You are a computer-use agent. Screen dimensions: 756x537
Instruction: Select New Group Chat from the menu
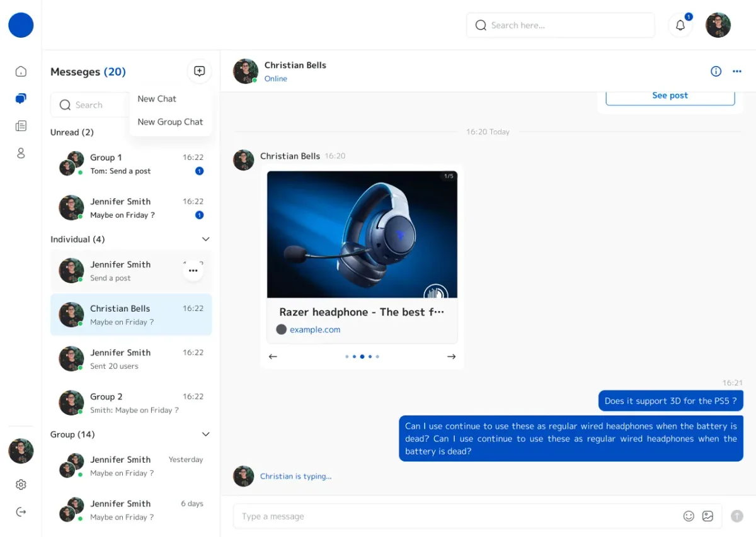pyautogui.click(x=170, y=122)
